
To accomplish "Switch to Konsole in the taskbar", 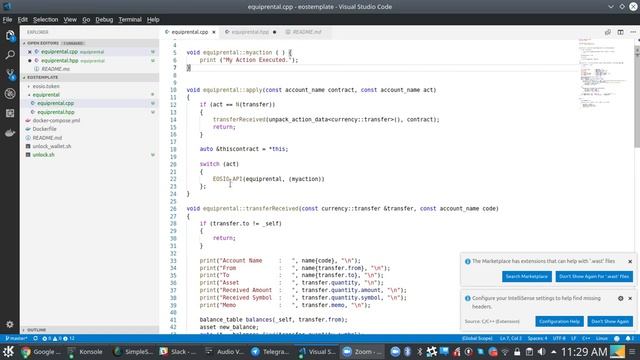I will tap(87, 351).
